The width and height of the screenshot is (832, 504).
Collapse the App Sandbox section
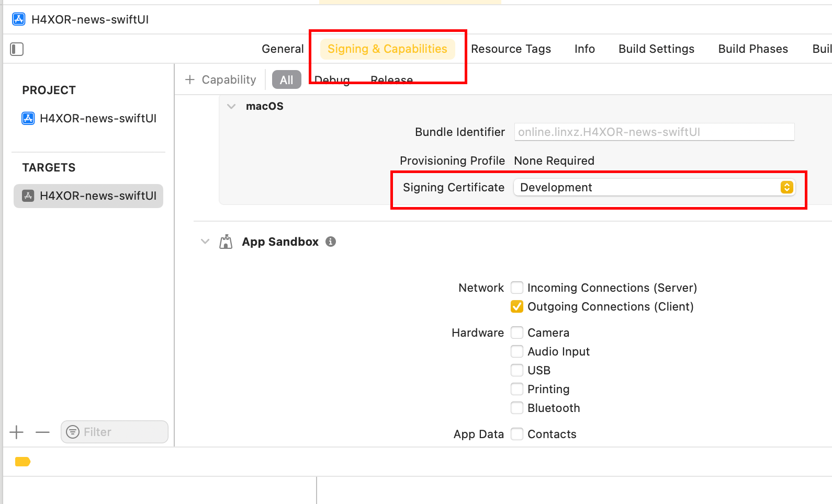(205, 242)
